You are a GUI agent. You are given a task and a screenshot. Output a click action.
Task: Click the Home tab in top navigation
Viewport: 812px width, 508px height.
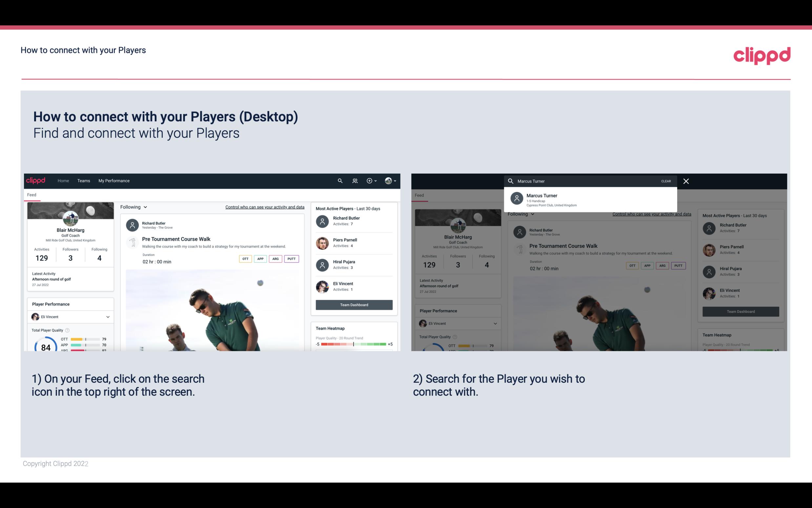tap(63, 180)
